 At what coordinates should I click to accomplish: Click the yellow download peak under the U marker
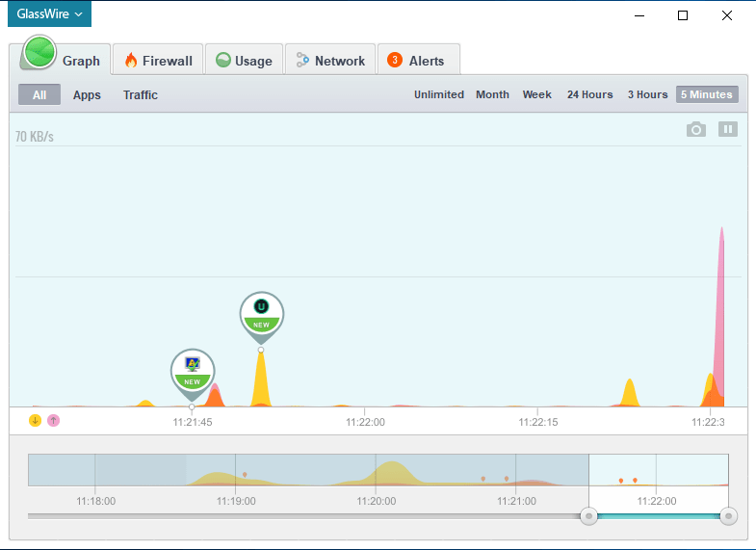pos(261,380)
